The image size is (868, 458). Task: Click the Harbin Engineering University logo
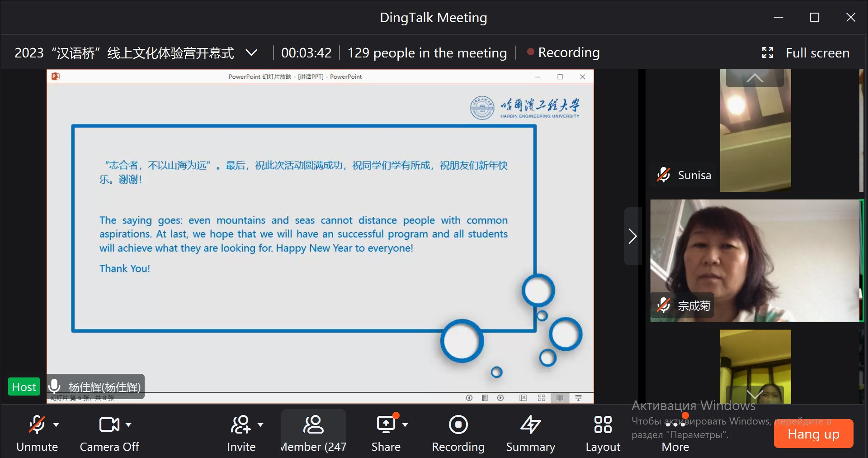525,108
